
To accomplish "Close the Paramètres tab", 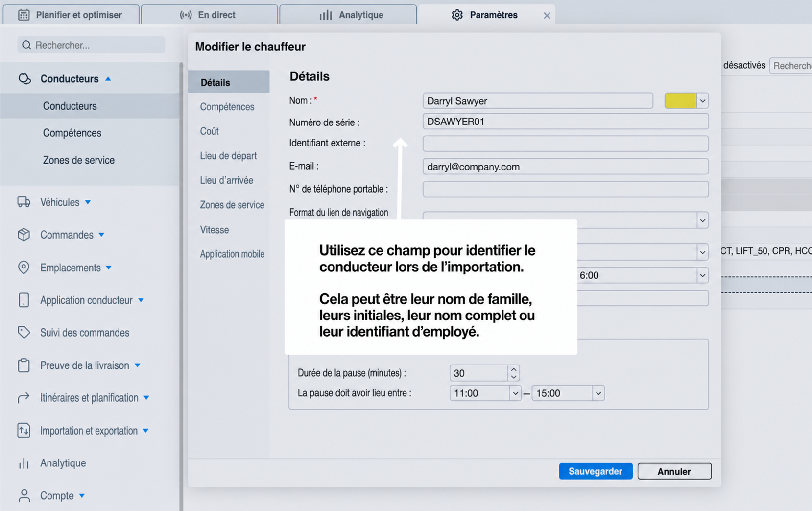I will pyautogui.click(x=547, y=16).
